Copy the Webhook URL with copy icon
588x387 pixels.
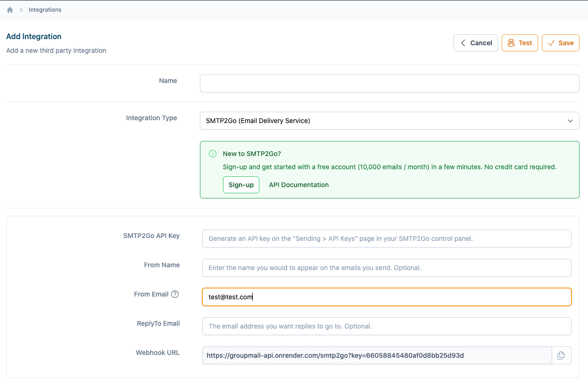[561, 355]
